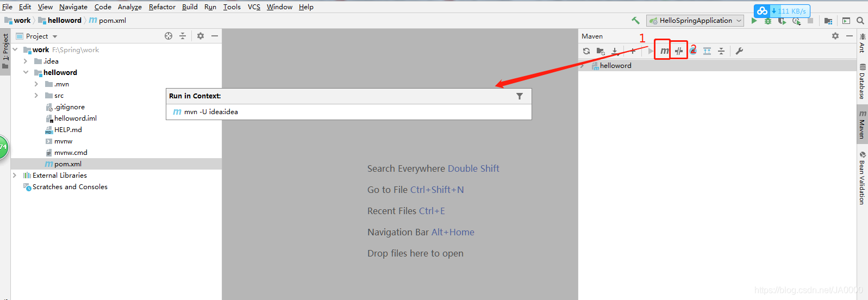Open the File menu

[7, 7]
